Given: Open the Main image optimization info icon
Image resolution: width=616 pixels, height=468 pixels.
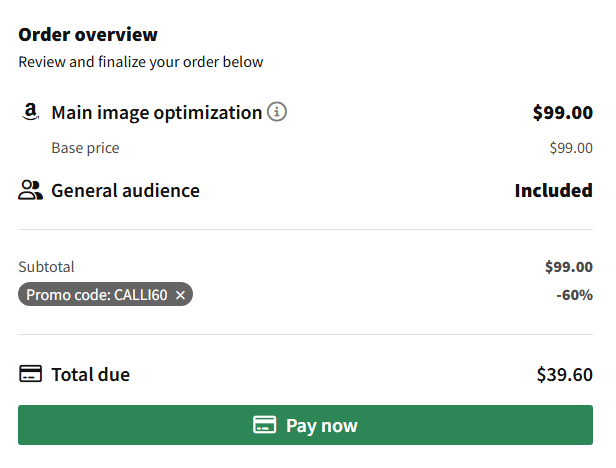Looking at the screenshot, I should (277, 112).
